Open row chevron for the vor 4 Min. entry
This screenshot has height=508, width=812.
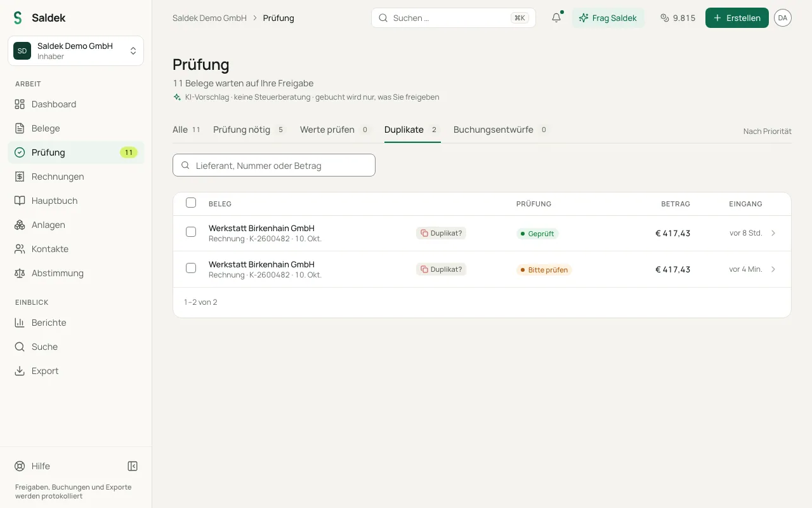point(773,269)
